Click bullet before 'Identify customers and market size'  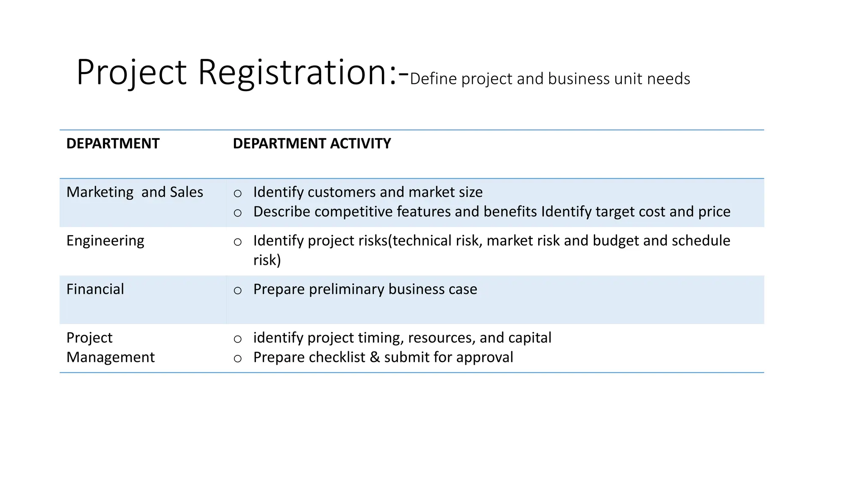point(238,194)
